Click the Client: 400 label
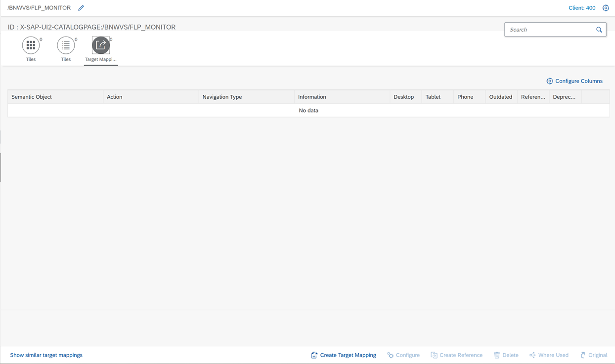This screenshot has width=615, height=364. click(582, 8)
